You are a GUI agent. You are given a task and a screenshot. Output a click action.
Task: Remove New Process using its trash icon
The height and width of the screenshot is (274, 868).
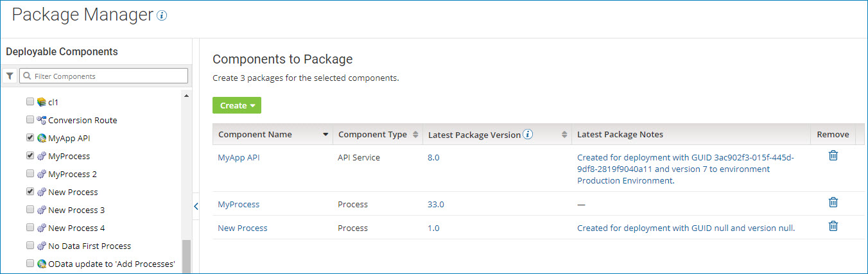833,226
